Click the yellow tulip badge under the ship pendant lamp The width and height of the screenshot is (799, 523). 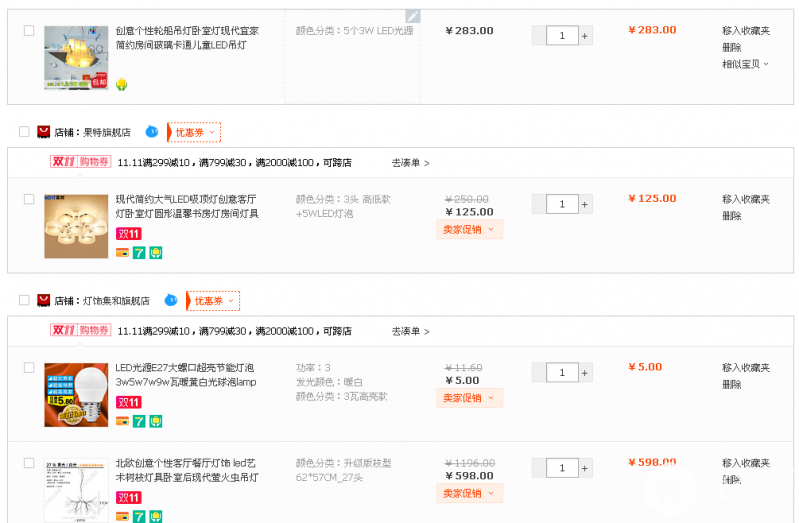(x=122, y=84)
